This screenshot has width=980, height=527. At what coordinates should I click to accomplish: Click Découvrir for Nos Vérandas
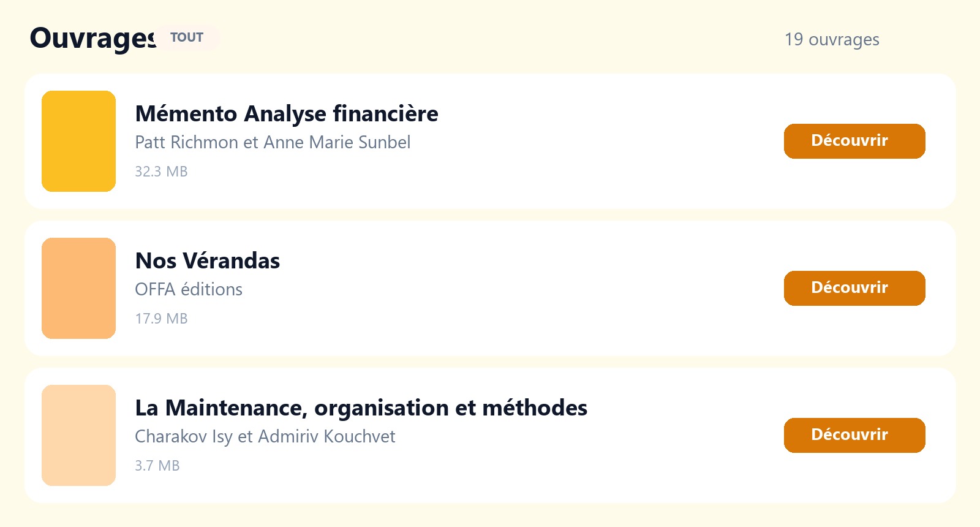(854, 288)
